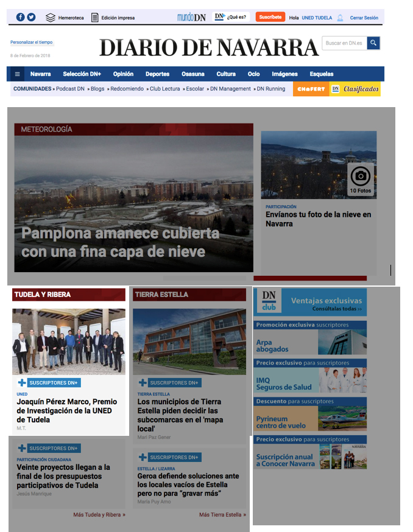This screenshot has width=413, height=532.
Task: Open Blogs community link
Action: point(97,89)
